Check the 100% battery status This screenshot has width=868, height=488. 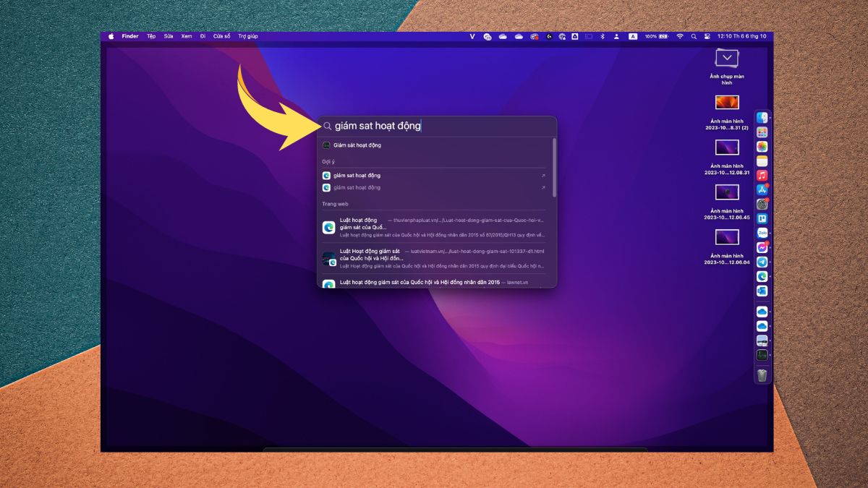click(656, 36)
